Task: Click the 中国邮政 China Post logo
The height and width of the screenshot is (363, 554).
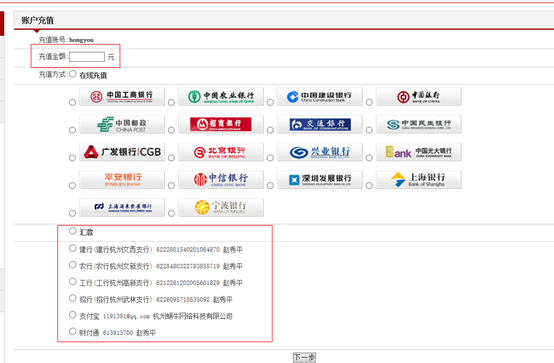Action: (122, 124)
